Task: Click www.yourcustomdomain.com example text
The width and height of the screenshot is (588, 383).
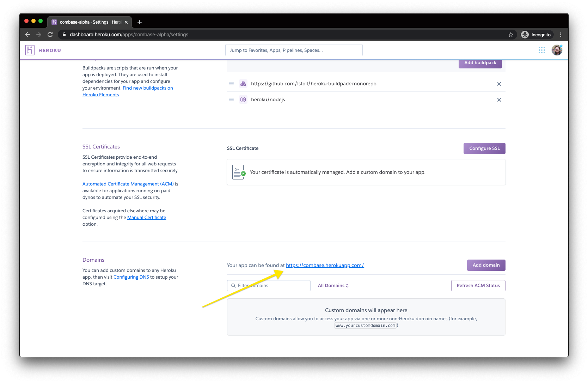Action: tap(366, 326)
